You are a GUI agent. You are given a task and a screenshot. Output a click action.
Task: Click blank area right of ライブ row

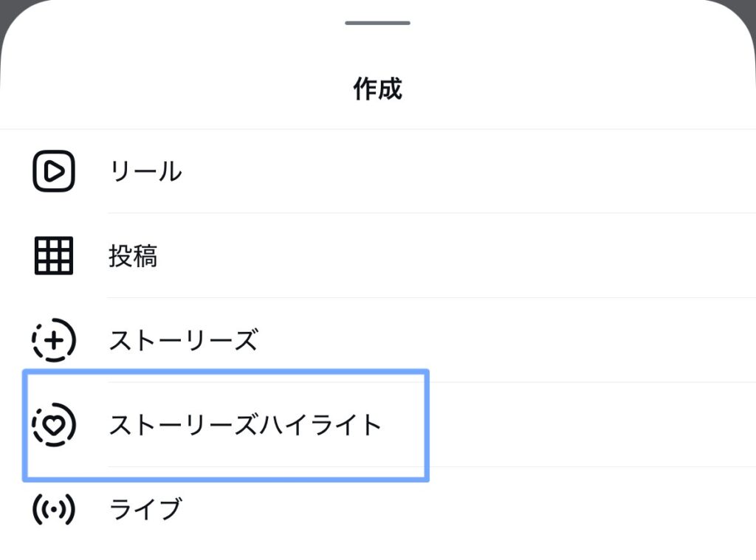coord(517,509)
